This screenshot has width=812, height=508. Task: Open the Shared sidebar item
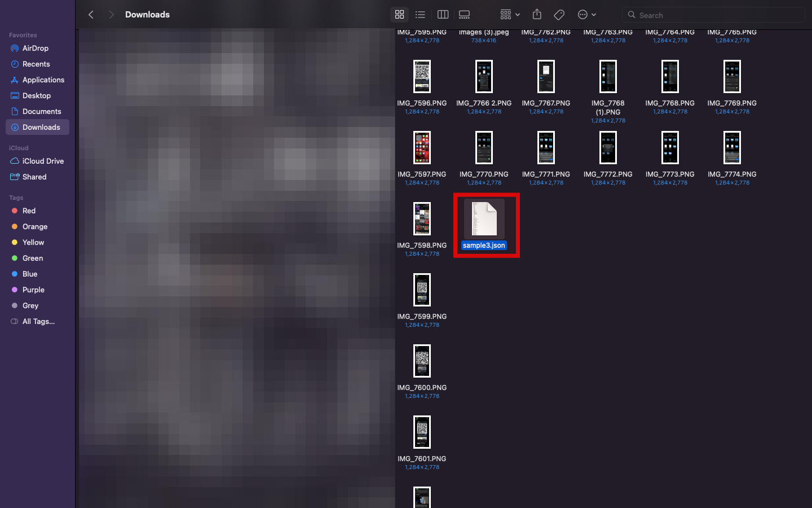34,177
